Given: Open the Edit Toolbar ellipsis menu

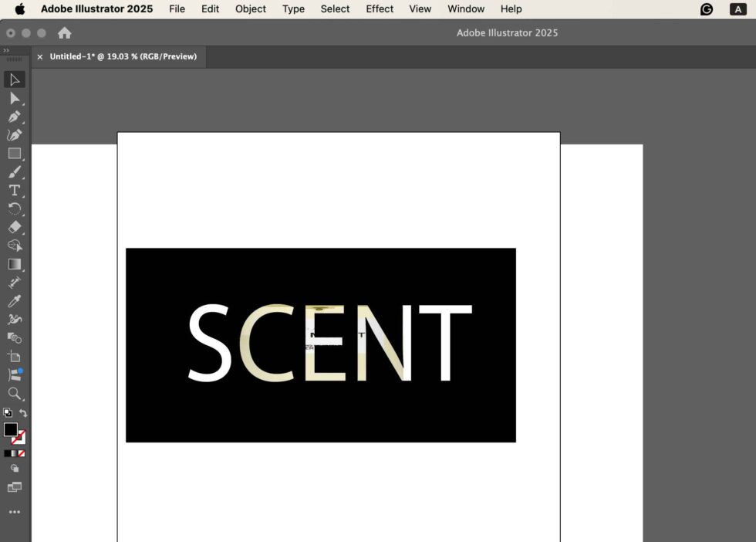Looking at the screenshot, I should [x=14, y=511].
